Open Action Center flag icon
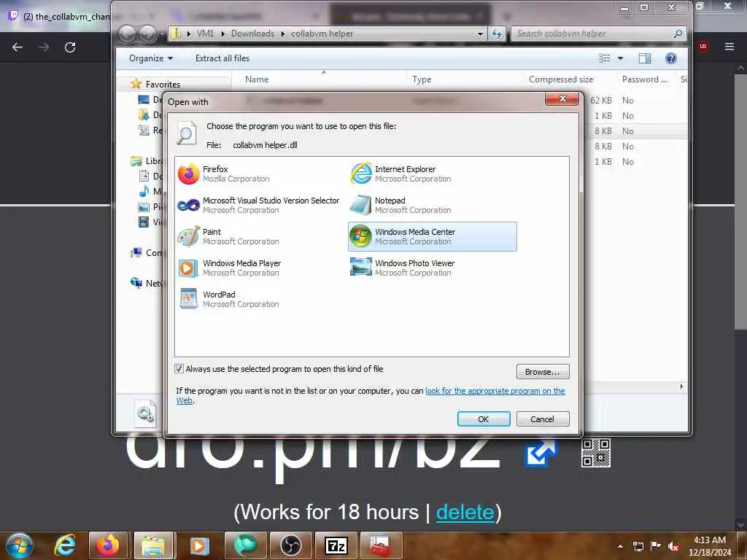The image size is (747, 560). click(656, 546)
